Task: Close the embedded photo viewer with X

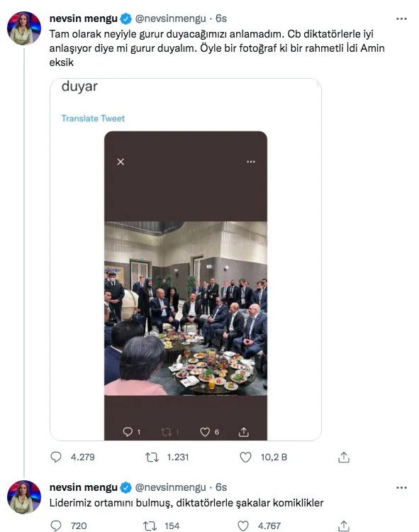Action: 121,162
